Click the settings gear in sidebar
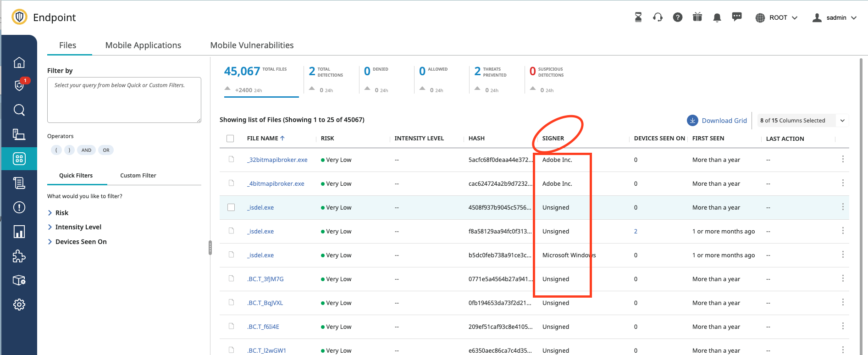 [x=19, y=305]
